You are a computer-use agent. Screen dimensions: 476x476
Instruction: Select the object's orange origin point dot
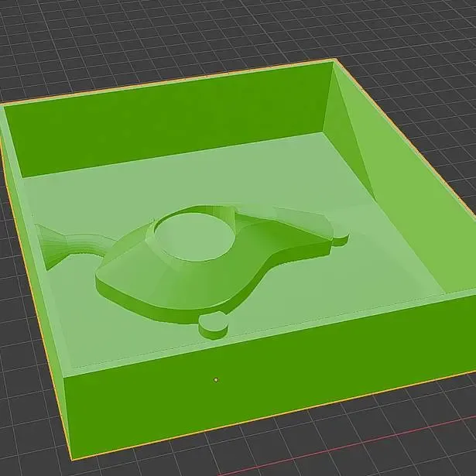(x=216, y=380)
